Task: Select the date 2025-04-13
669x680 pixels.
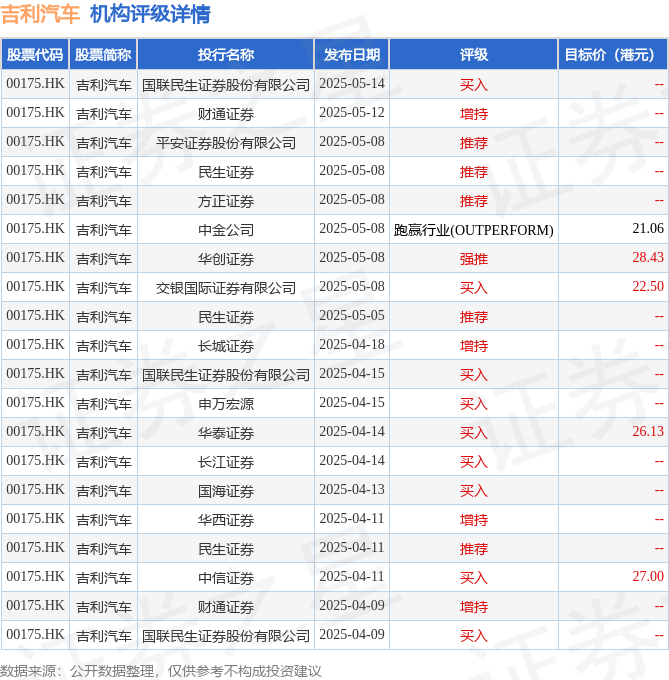Action: 352,490
